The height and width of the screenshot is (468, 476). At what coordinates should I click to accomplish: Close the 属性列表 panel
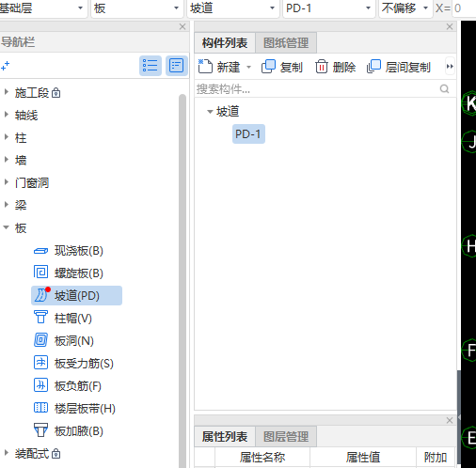(450, 420)
